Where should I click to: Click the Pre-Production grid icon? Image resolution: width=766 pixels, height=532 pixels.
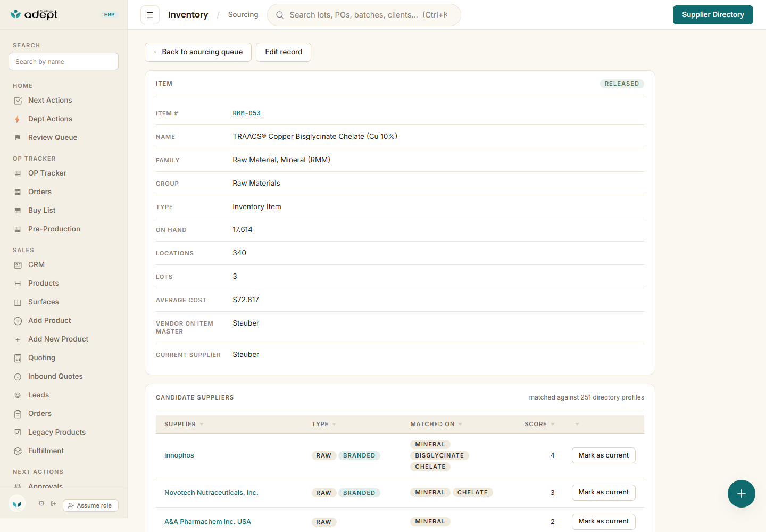tap(18, 229)
